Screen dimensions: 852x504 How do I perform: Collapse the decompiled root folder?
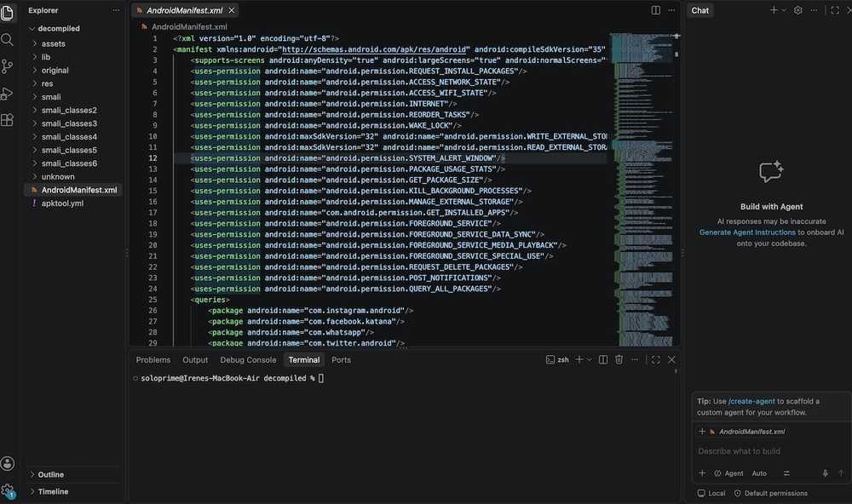[59, 28]
